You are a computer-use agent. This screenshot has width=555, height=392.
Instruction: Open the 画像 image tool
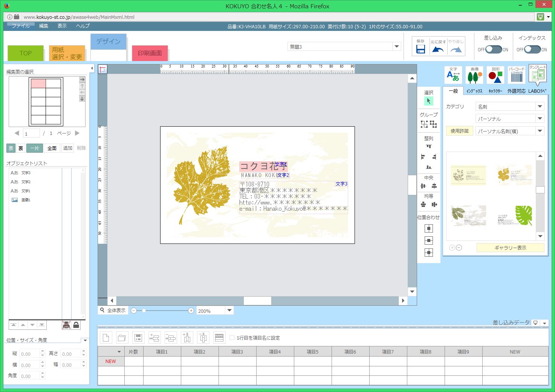coord(474,75)
